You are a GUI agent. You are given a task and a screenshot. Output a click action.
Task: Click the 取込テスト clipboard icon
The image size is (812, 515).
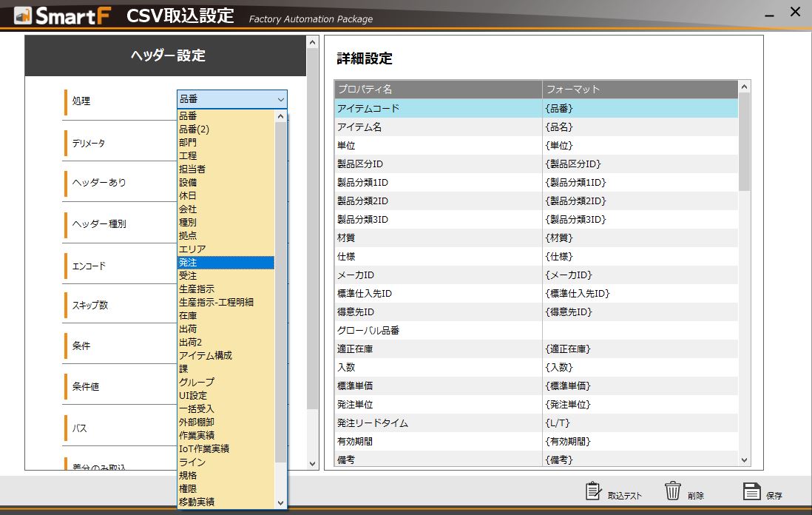pos(594,491)
